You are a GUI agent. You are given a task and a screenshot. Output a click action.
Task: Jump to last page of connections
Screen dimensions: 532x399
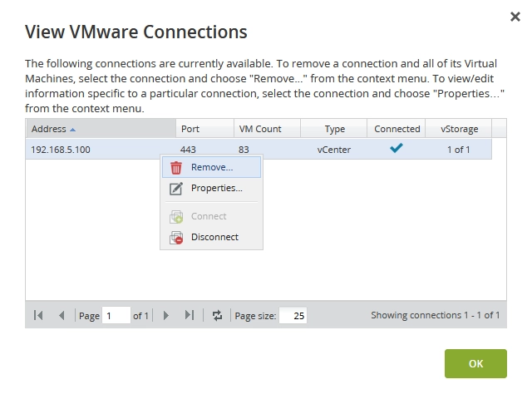(190, 316)
